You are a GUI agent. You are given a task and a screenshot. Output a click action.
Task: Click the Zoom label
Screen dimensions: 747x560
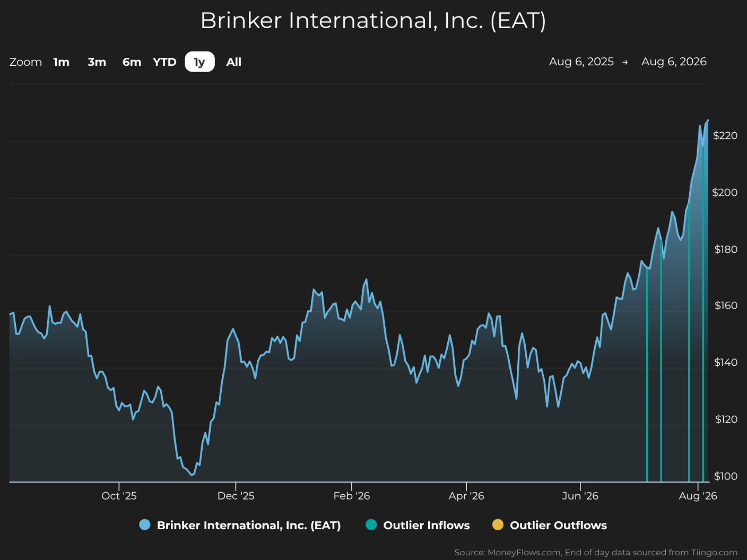click(25, 62)
